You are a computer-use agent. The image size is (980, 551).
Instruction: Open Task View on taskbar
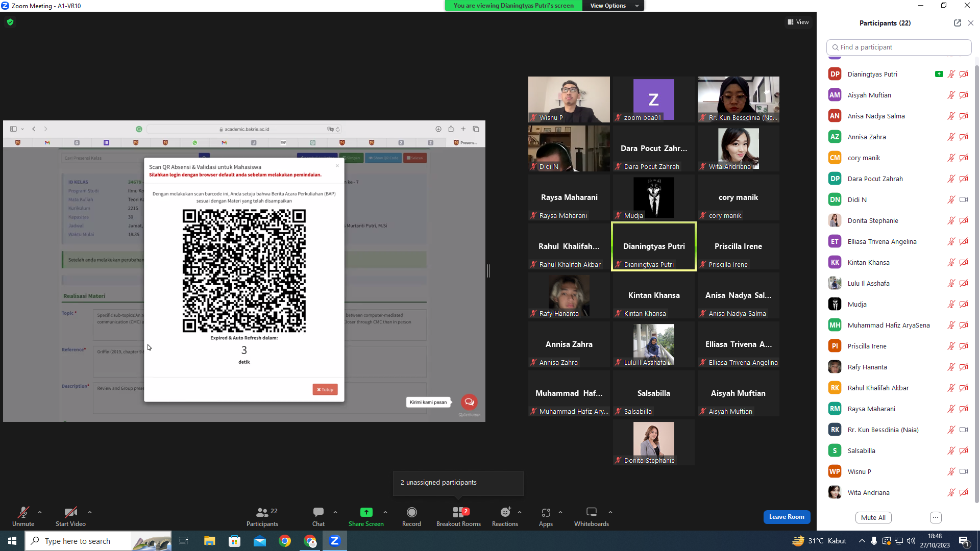pos(184,541)
